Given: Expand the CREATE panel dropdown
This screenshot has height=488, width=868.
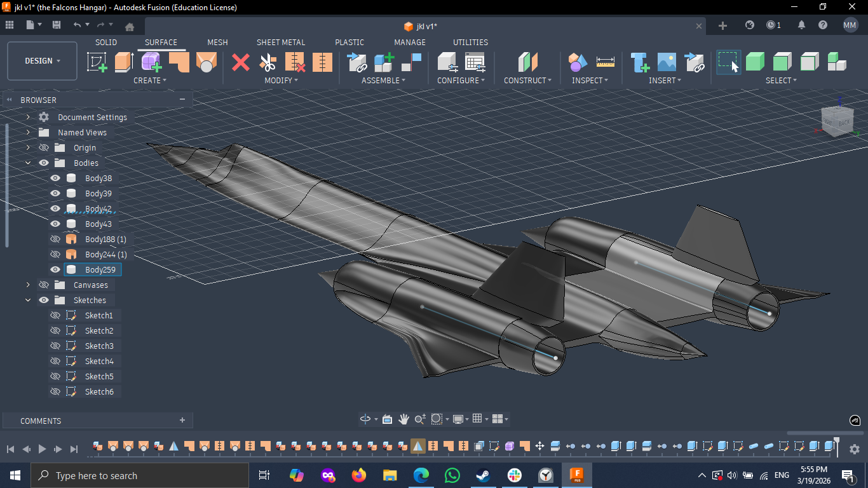Looking at the screenshot, I should click(150, 81).
